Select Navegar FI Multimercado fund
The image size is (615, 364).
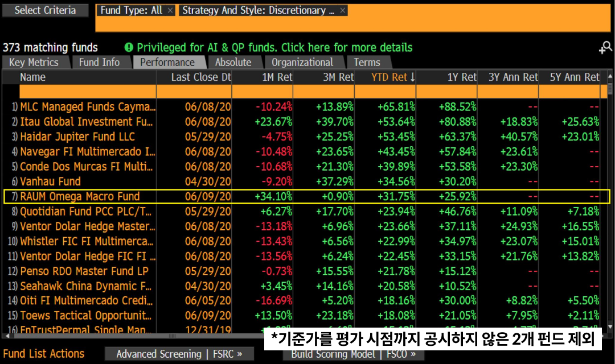pyautogui.click(x=88, y=151)
